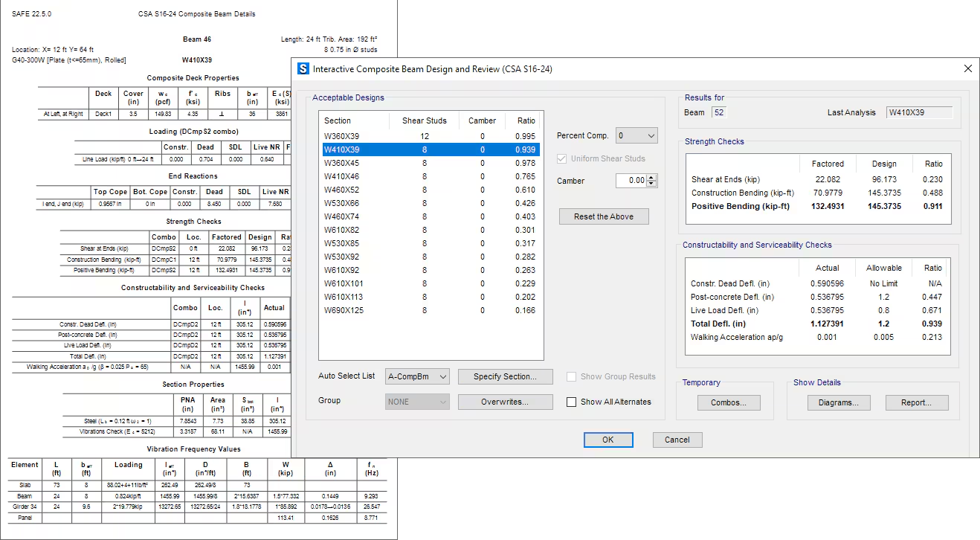The height and width of the screenshot is (540, 980).
Task: Open the Report dialog
Action: click(x=917, y=402)
